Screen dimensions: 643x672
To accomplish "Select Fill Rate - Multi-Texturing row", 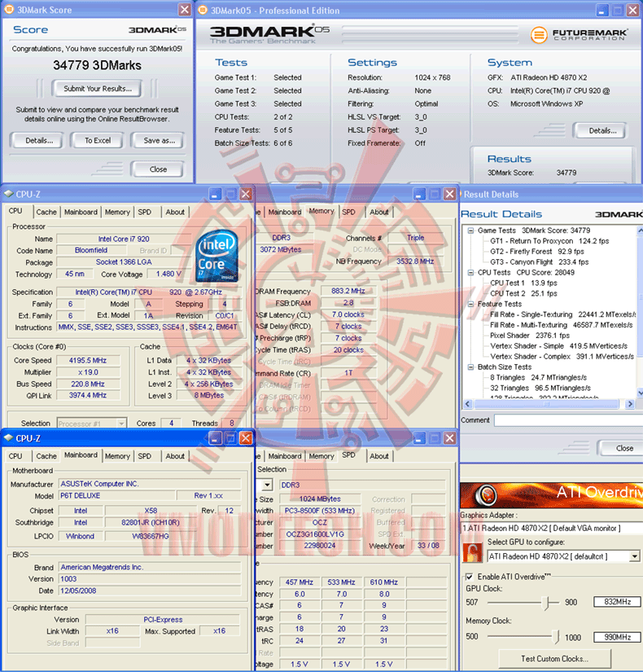I will point(561,325).
